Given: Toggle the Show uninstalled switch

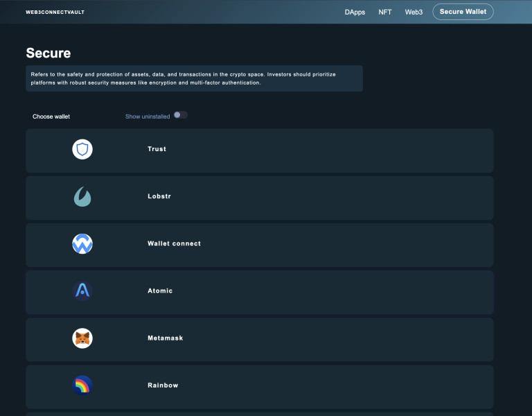Looking at the screenshot, I should click(180, 115).
